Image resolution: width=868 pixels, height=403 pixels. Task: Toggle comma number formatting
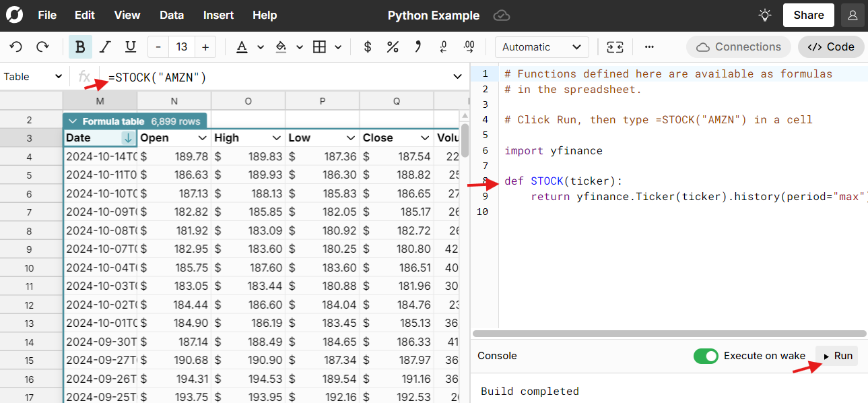[x=418, y=46]
